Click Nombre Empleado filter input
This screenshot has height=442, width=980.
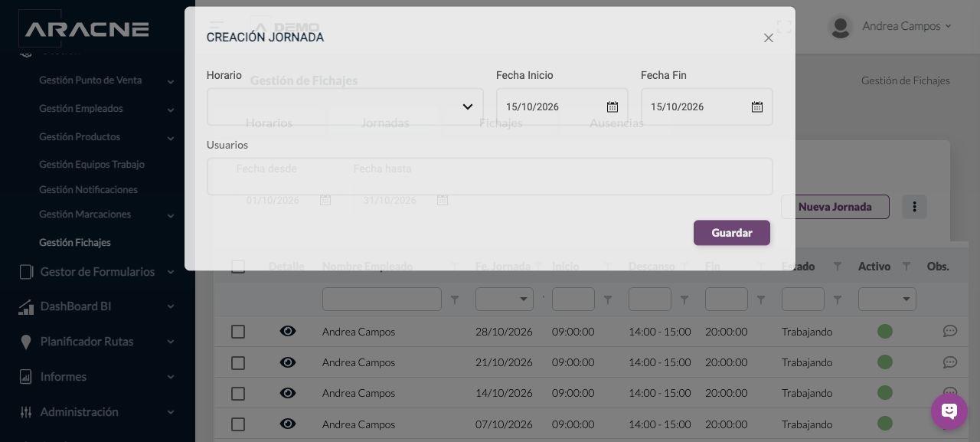click(x=382, y=299)
